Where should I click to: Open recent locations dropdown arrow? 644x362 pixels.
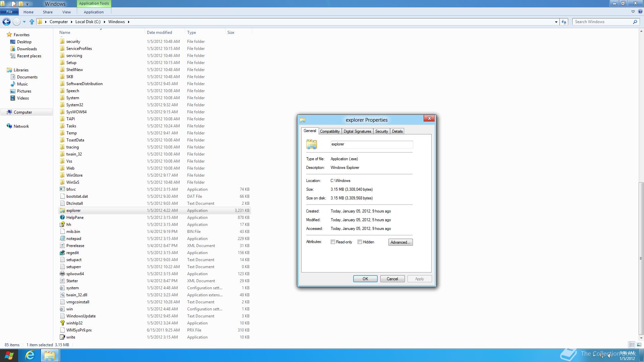pyautogui.click(x=24, y=22)
